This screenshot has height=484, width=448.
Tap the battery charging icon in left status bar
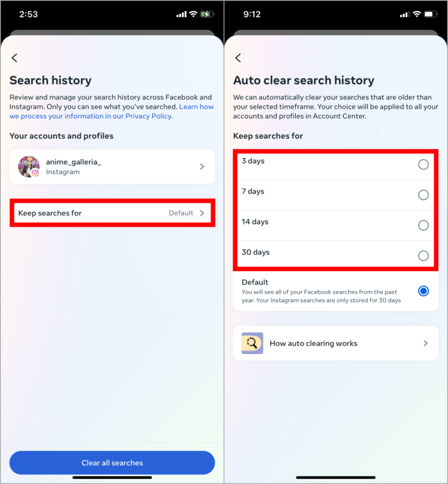pos(207,14)
